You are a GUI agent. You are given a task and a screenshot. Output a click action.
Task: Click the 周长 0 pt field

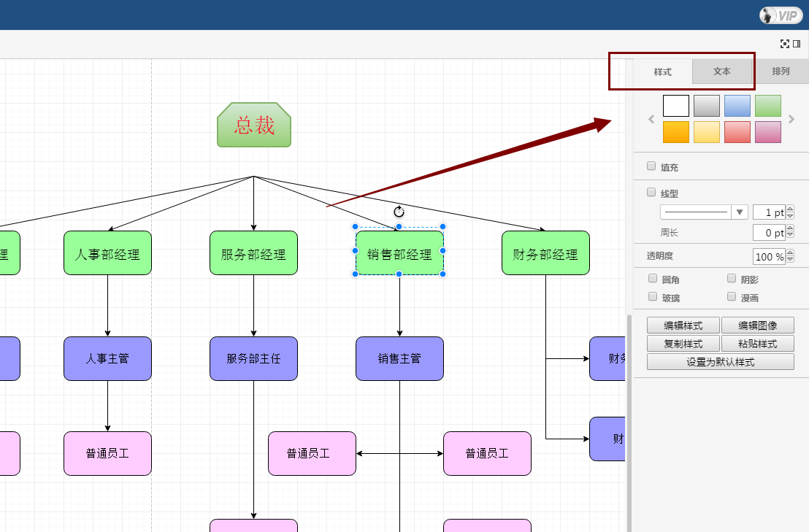[x=769, y=233]
